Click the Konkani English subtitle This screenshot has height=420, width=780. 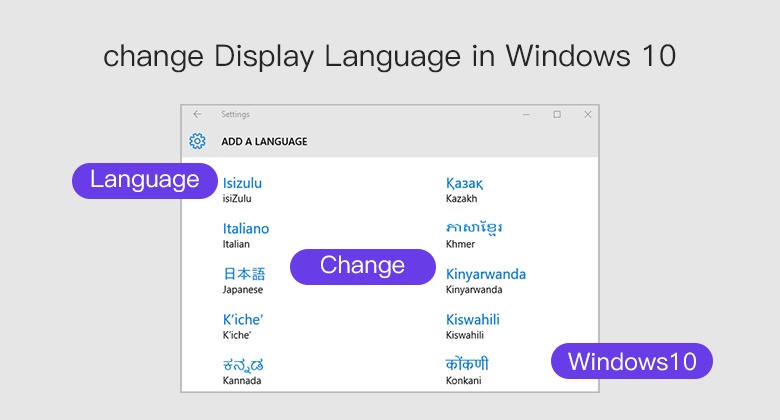(x=463, y=381)
